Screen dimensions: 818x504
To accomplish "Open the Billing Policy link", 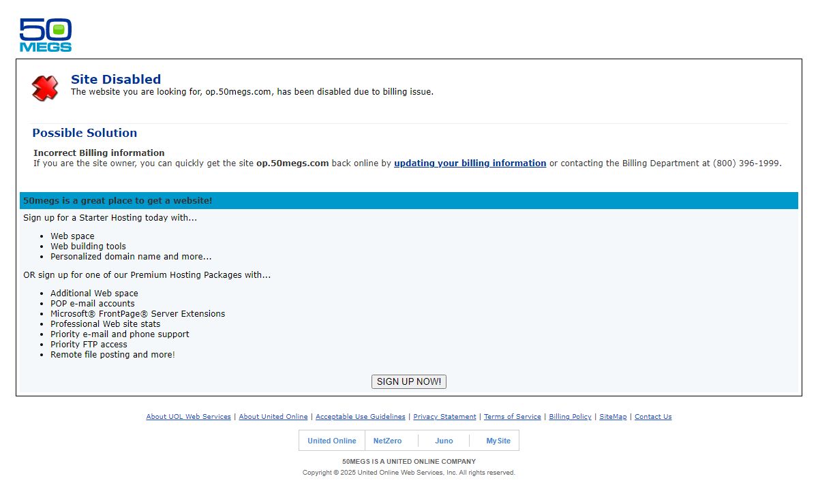I will coord(570,417).
